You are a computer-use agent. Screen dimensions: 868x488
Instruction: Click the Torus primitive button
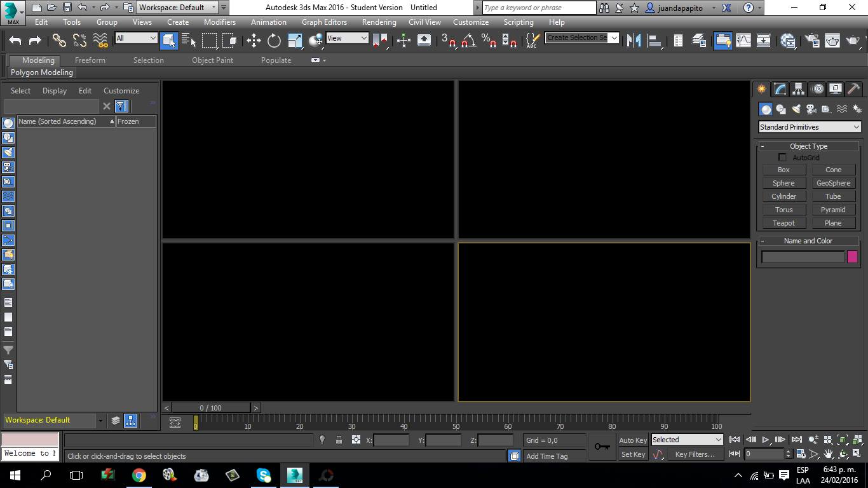[x=783, y=210]
